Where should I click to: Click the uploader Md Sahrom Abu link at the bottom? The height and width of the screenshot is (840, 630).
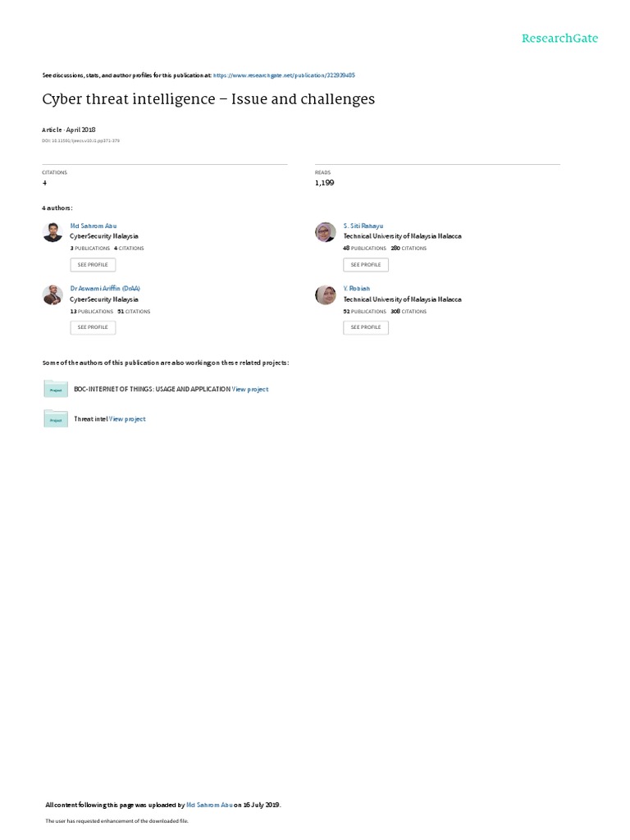pos(209,805)
